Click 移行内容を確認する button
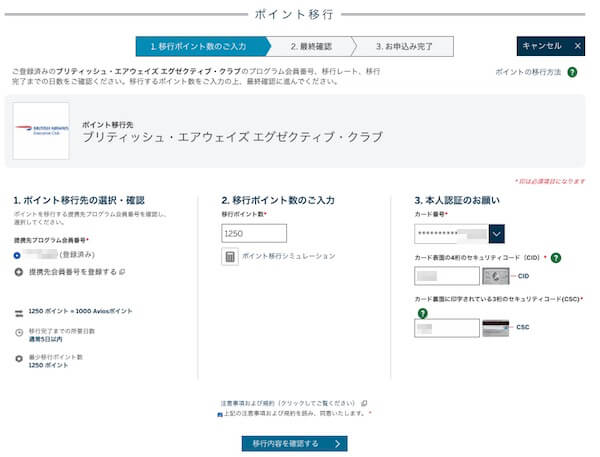The image size is (600, 457). pos(295,444)
